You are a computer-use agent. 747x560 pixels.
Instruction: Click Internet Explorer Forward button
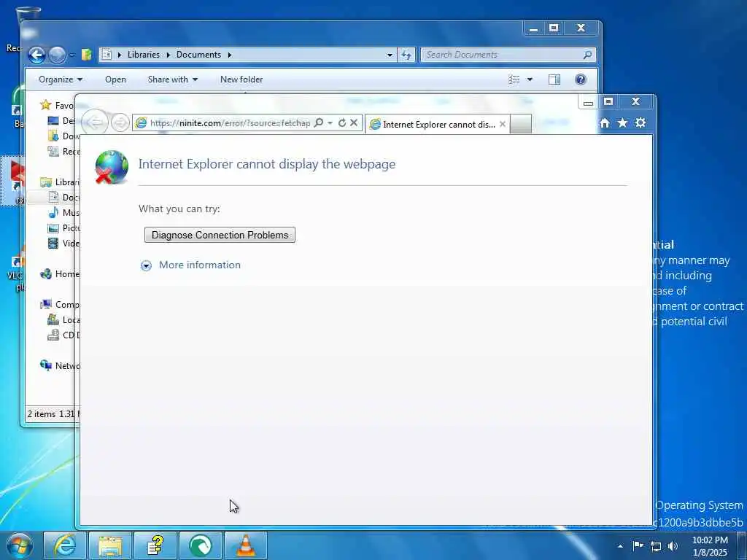[120, 122]
